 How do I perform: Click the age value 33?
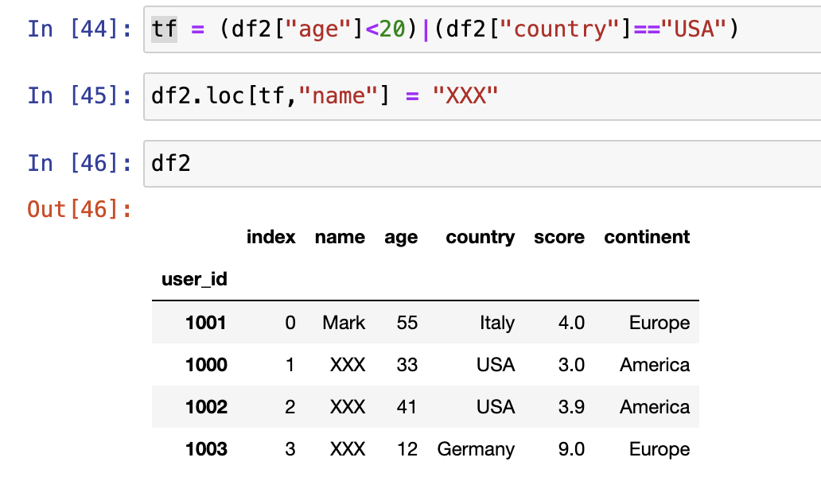407,365
